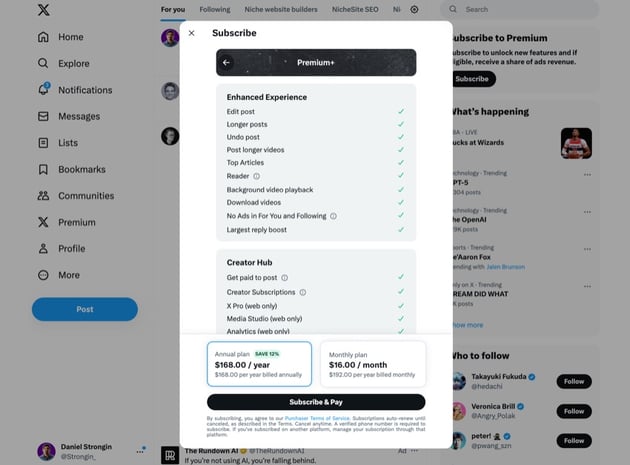Select the Annual plan option

(x=259, y=364)
